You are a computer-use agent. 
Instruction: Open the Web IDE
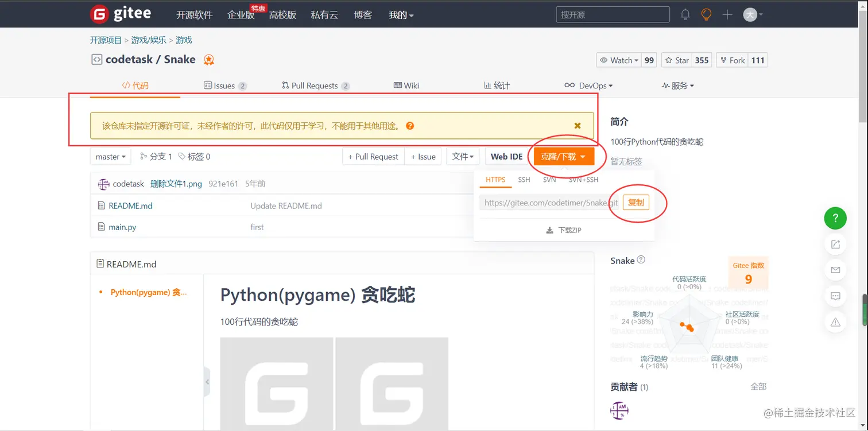(x=506, y=157)
